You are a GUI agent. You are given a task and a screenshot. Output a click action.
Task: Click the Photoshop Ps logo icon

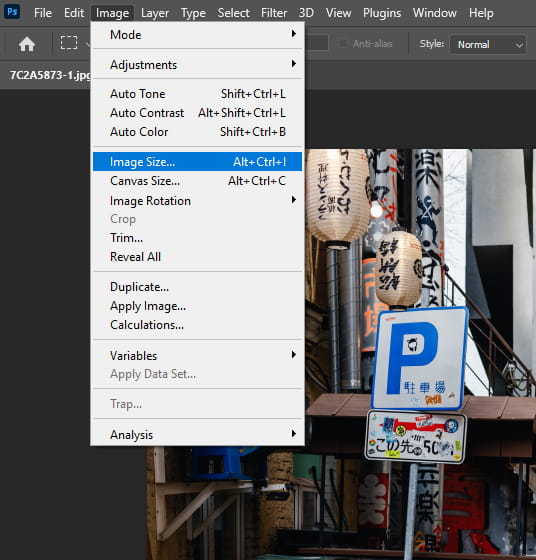[12, 12]
